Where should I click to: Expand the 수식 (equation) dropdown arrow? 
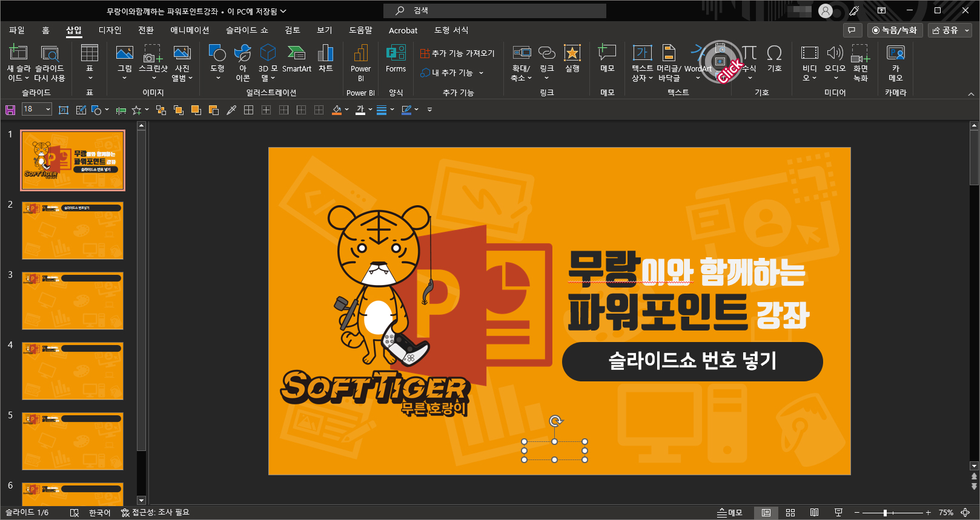749,78
